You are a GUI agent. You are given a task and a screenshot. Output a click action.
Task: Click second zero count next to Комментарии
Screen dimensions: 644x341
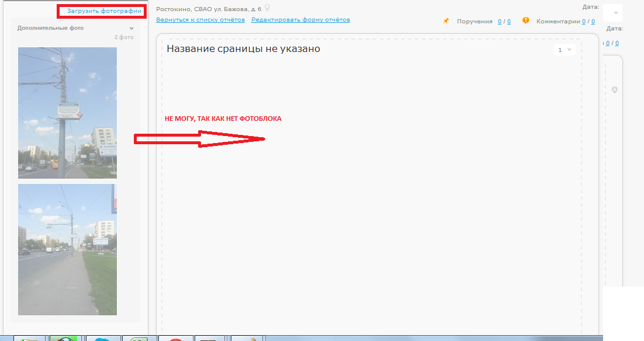pyautogui.click(x=593, y=22)
